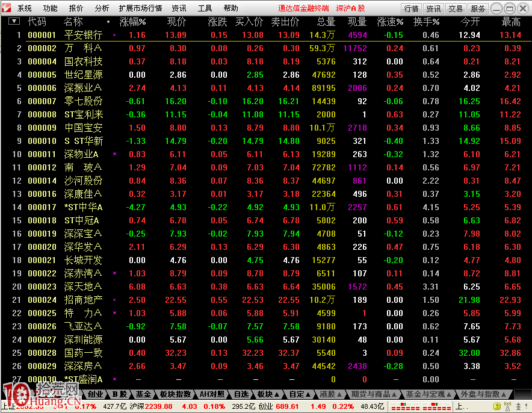Open the 扩展市场行情 menu

click(x=140, y=8)
